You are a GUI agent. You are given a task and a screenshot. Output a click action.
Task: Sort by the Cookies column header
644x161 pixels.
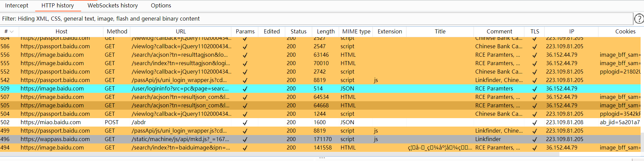click(x=625, y=31)
